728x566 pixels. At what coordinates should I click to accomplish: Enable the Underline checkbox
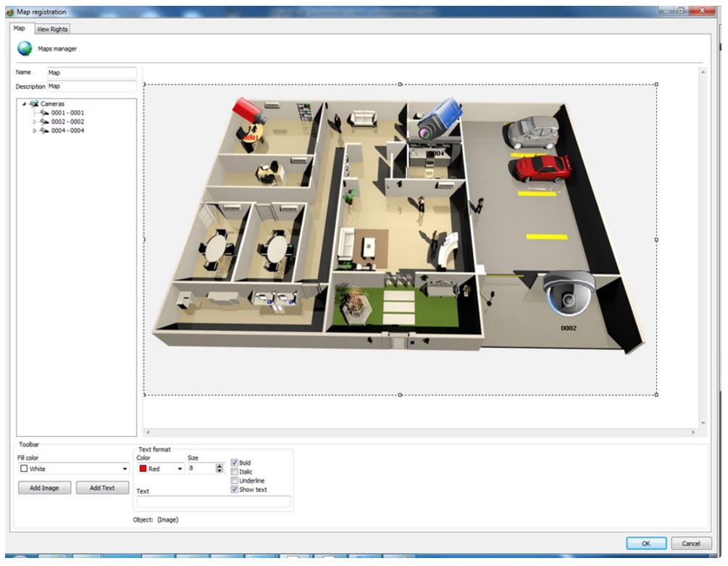tap(234, 480)
